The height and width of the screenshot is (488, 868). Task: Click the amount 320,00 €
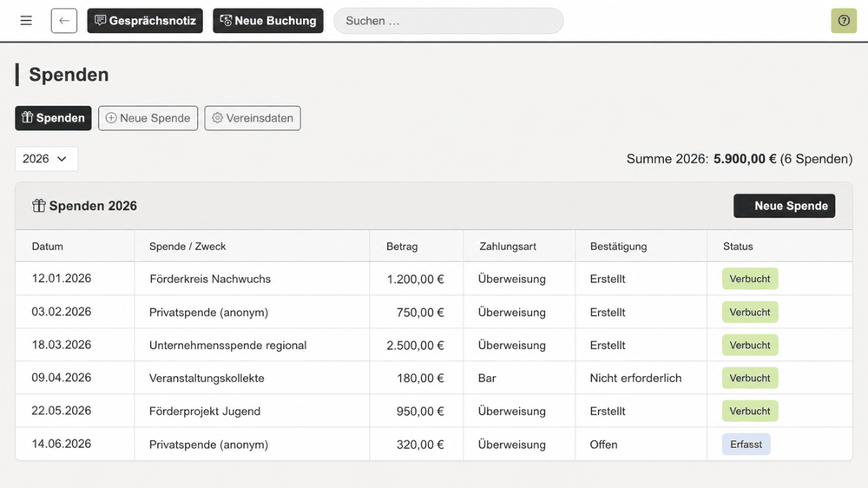pyautogui.click(x=420, y=445)
